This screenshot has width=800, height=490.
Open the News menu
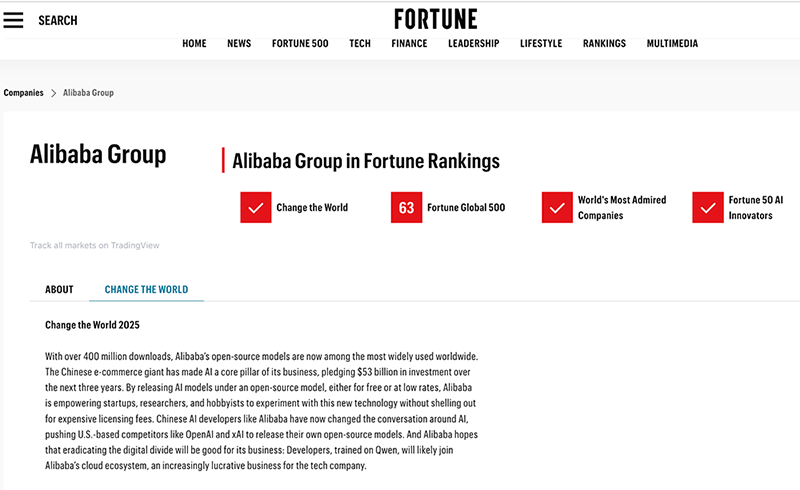239,44
